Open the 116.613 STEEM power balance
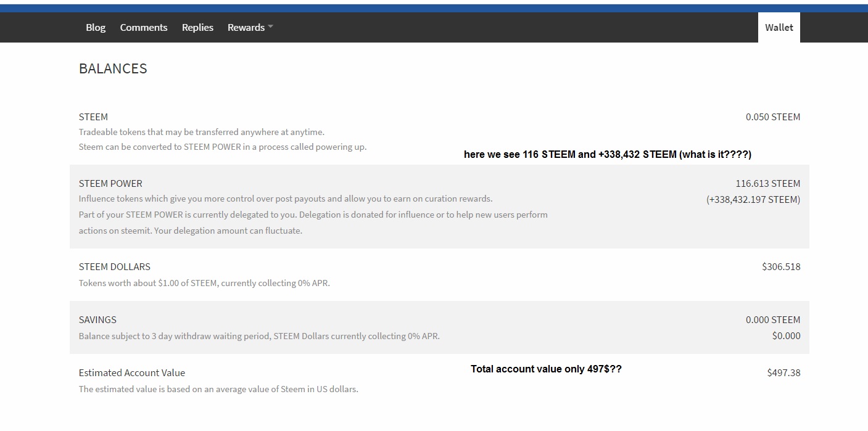The height and width of the screenshot is (431, 868). 767,184
